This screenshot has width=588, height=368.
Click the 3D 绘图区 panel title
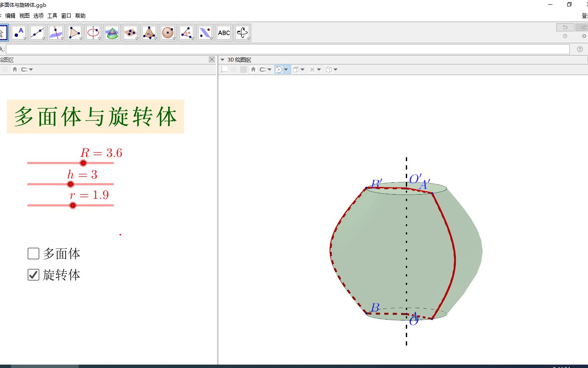point(240,60)
